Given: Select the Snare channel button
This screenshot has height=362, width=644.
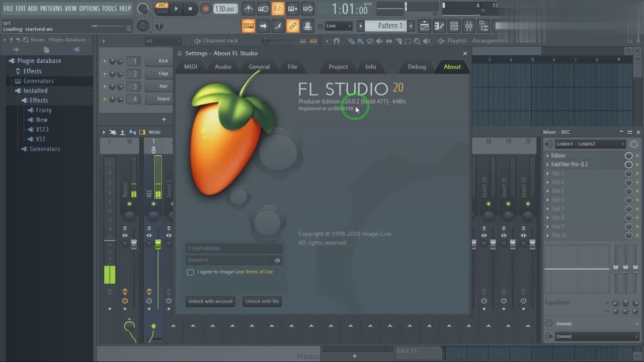Looking at the screenshot, I should 158,99.
